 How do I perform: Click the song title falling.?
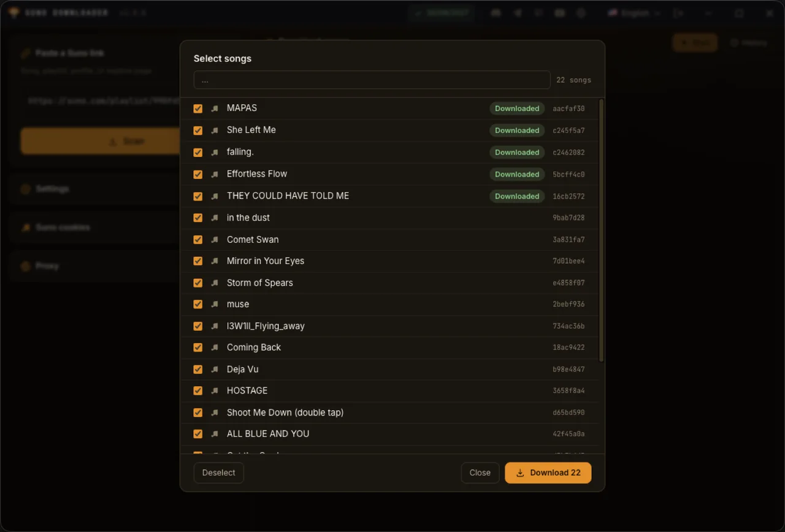coord(240,152)
